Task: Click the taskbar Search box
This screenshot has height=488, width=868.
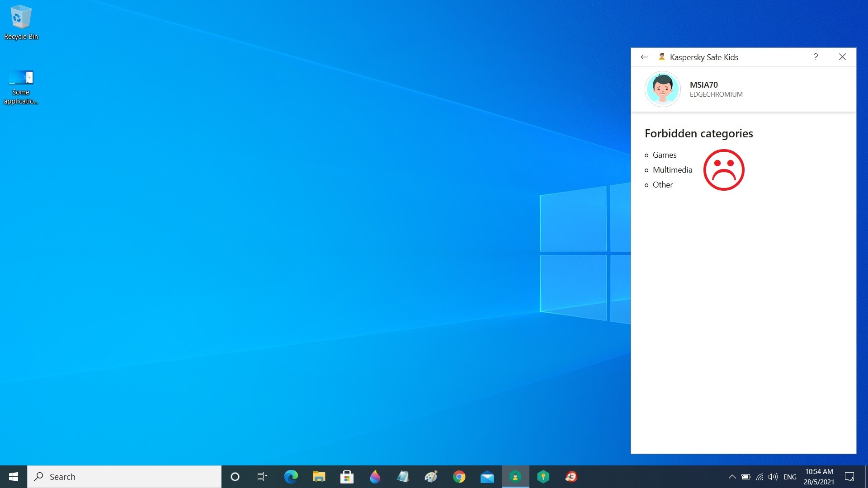Action: pos(124,477)
